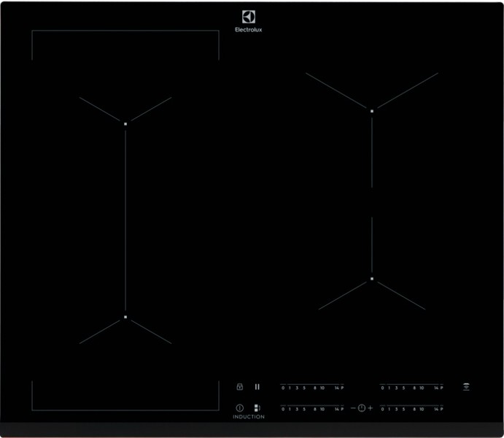The height and width of the screenshot is (438, 504).
Task: Tap the timer clock icon
Action: click(361, 408)
